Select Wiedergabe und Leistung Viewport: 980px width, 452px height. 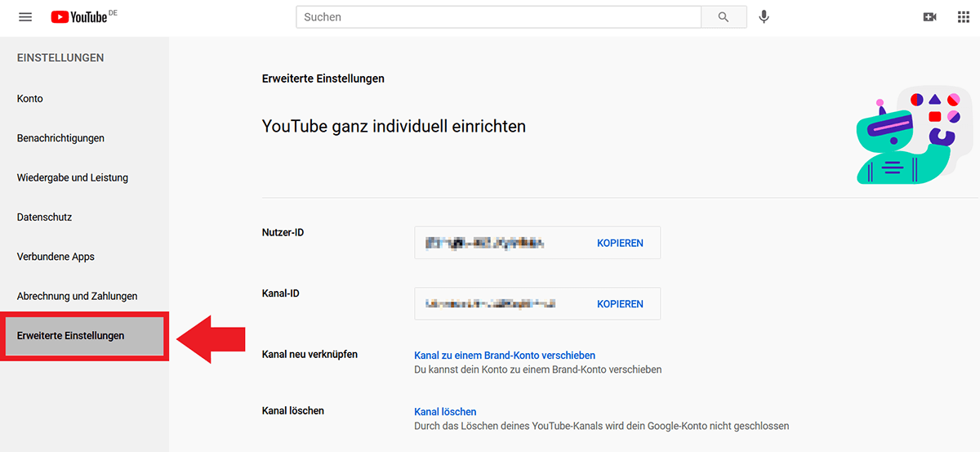73,177
